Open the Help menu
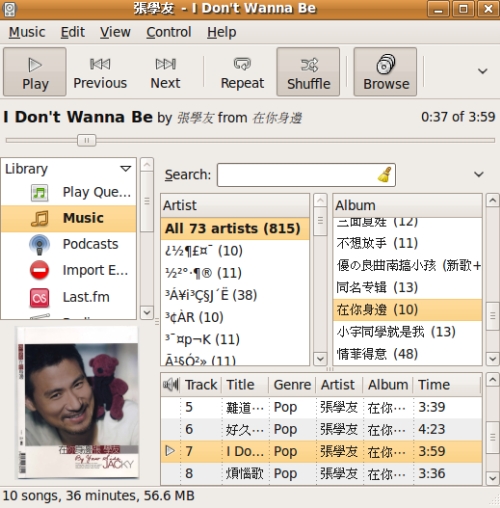This screenshot has width=500, height=508. pos(221,32)
